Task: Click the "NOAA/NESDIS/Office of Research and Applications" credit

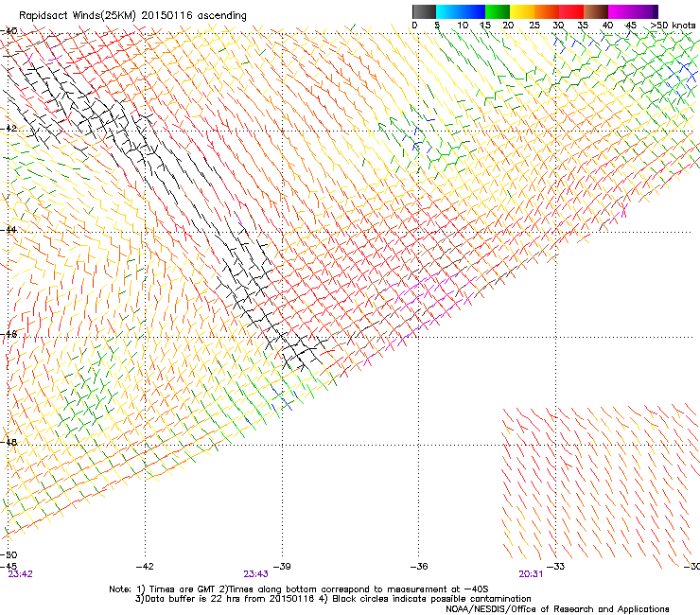Action: 557,609
